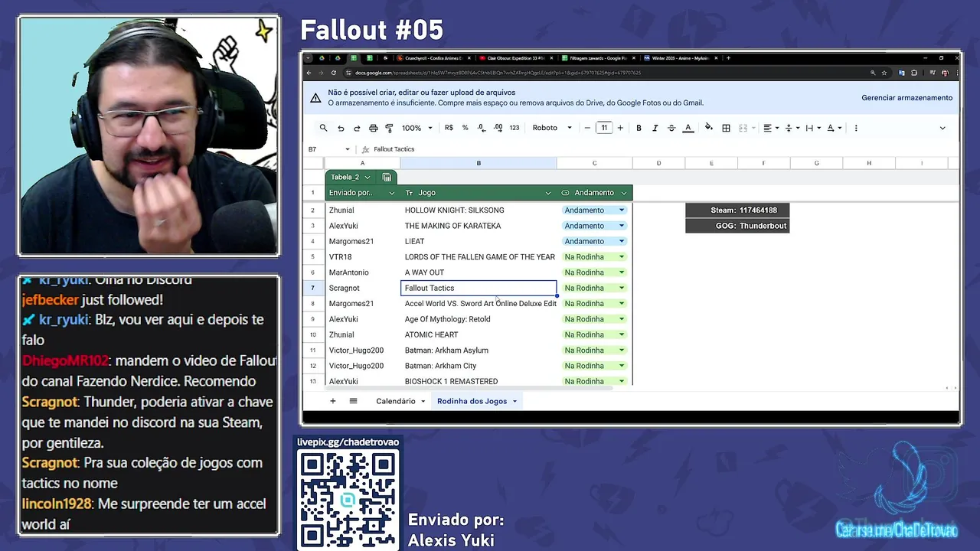Click the B7 name box

[329, 149]
